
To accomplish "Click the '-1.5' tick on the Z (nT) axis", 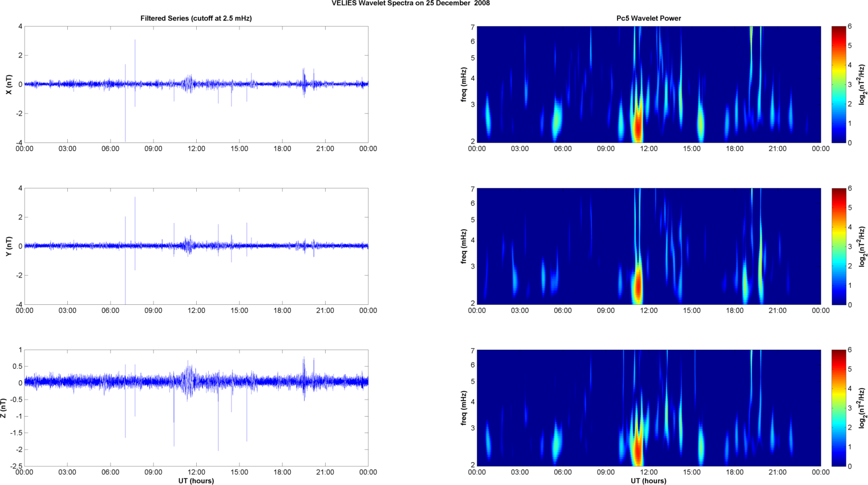I will tap(17, 433).
